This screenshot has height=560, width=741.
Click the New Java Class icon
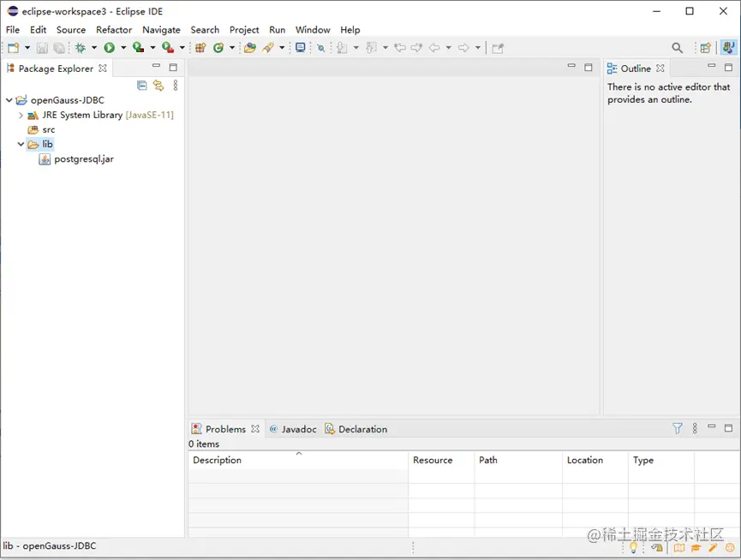click(218, 48)
